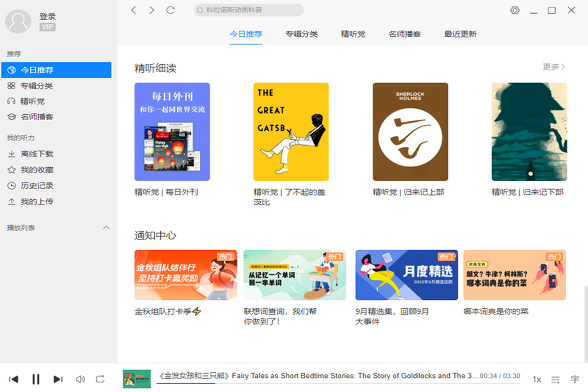Open 离线下载 in the sidebar
The image size is (588, 392).
pos(37,154)
